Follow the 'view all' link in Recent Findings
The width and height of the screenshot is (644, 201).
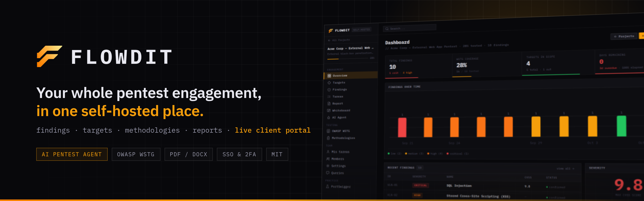click(x=565, y=169)
